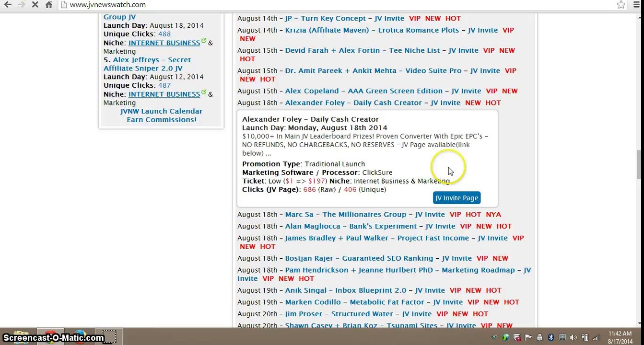644x345 pixels.
Task: Go back using browser back arrow
Action: point(8,5)
